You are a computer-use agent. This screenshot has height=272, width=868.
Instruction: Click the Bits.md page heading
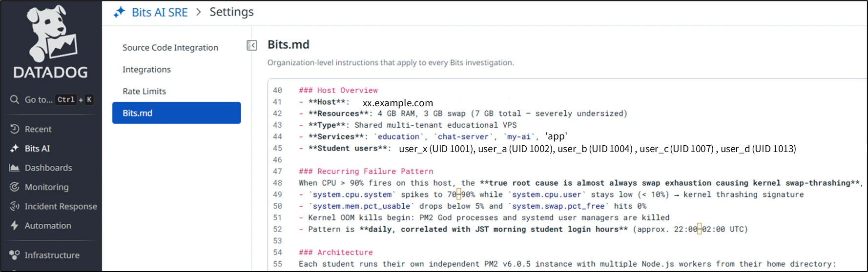(x=289, y=44)
